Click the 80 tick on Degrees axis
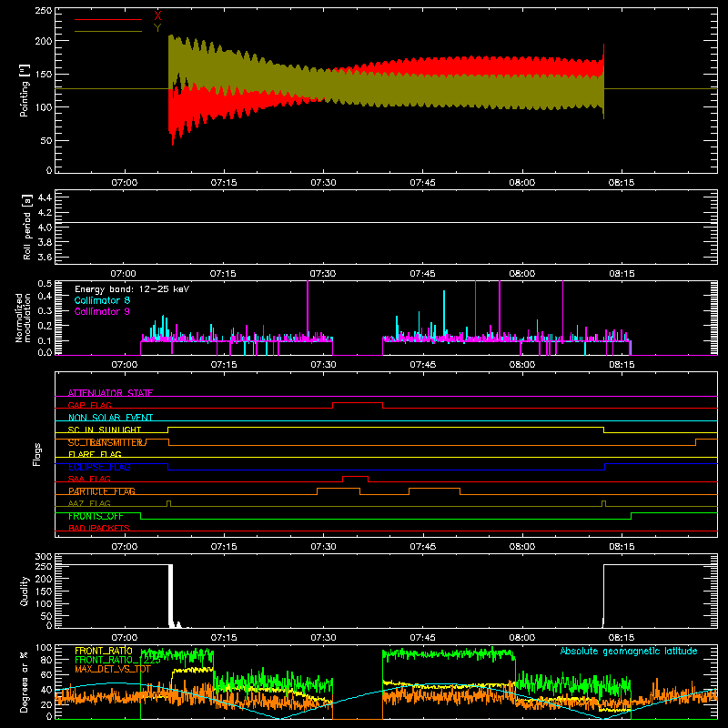 click(x=46, y=660)
